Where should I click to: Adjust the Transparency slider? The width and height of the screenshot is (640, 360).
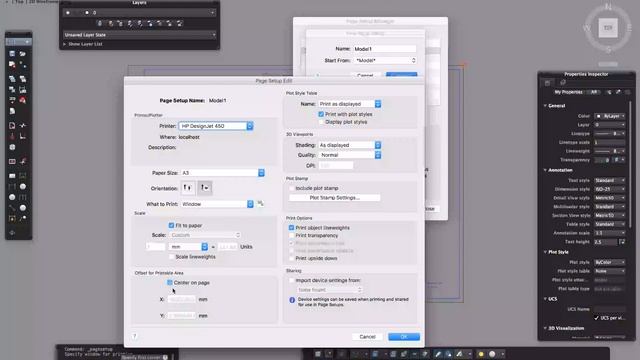pos(602,160)
